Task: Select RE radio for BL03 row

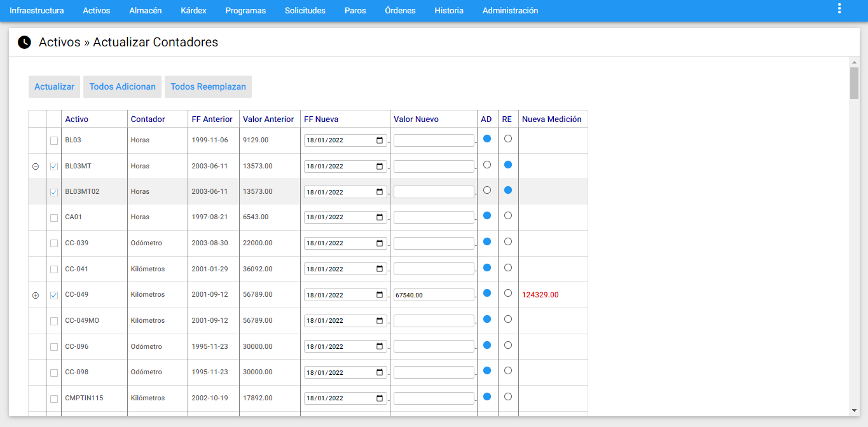Action: 508,139
